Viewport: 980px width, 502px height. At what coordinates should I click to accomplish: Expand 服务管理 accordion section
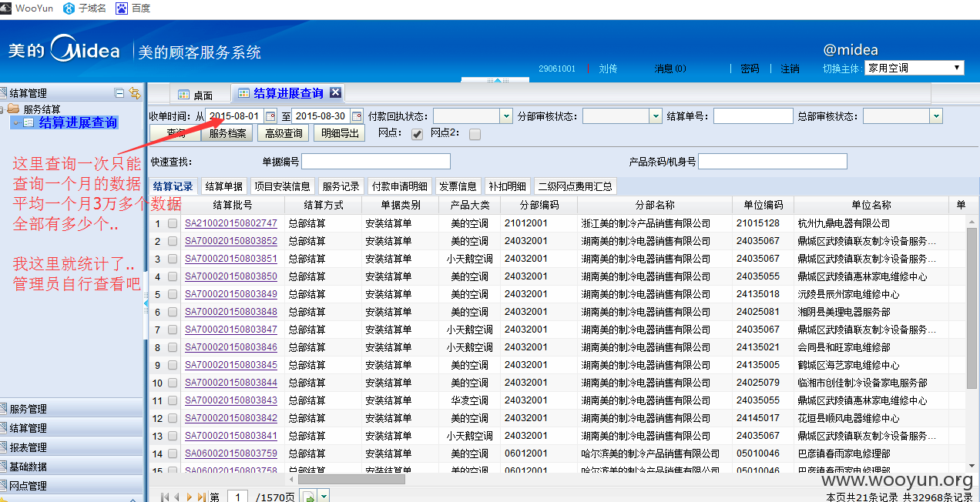tap(72, 409)
